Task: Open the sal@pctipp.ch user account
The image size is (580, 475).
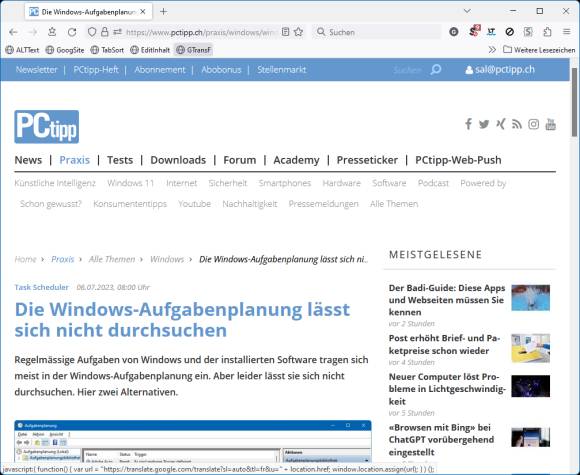Action: point(500,70)
